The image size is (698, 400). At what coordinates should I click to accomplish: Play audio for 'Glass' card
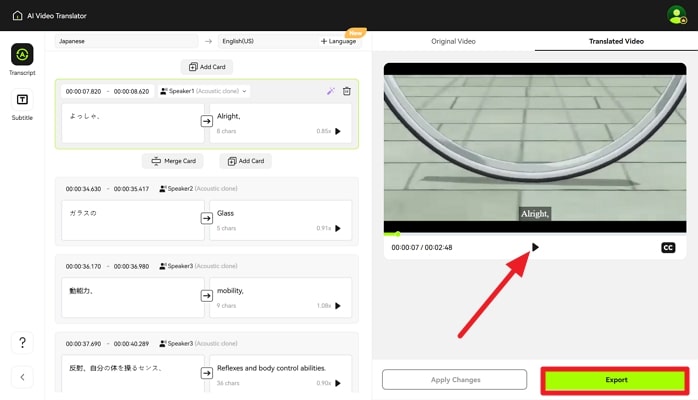coord(338,228)
